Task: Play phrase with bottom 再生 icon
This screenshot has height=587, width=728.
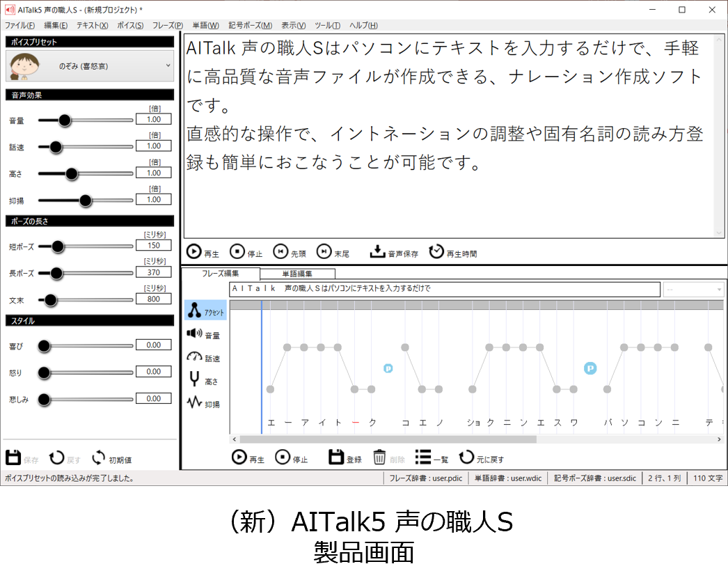Action: tap(239, 457)
